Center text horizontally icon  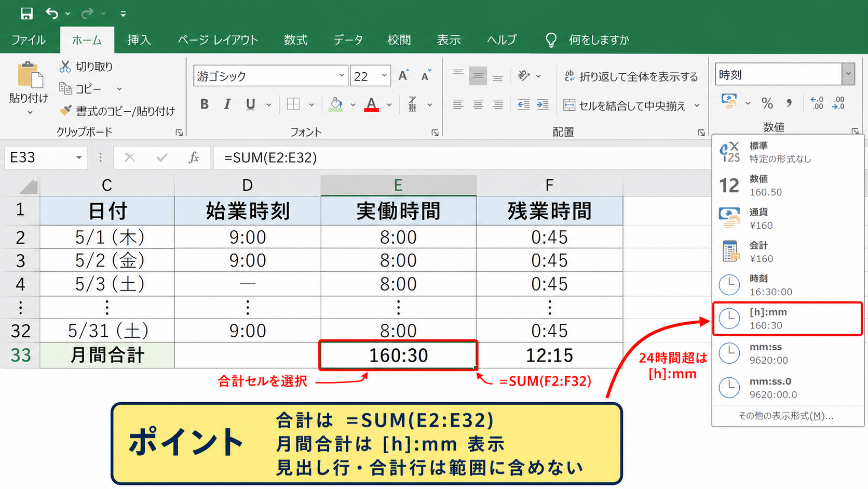[x=478, y=105]
